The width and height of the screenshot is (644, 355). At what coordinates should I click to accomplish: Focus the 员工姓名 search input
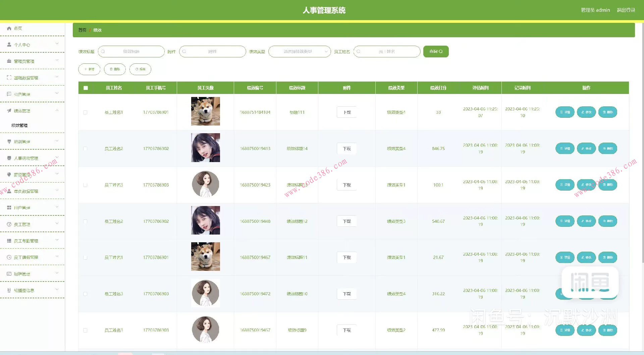pyautogui.click(x=387, y=52)
